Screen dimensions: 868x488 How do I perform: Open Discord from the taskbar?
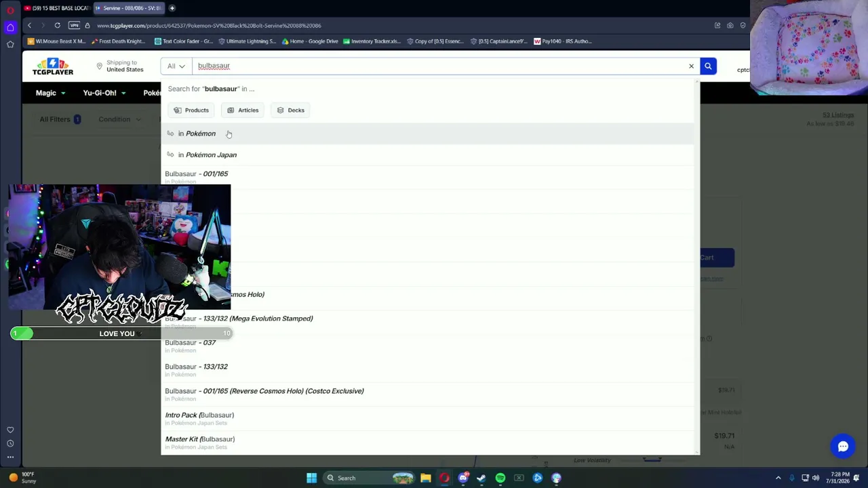(463, 478)
